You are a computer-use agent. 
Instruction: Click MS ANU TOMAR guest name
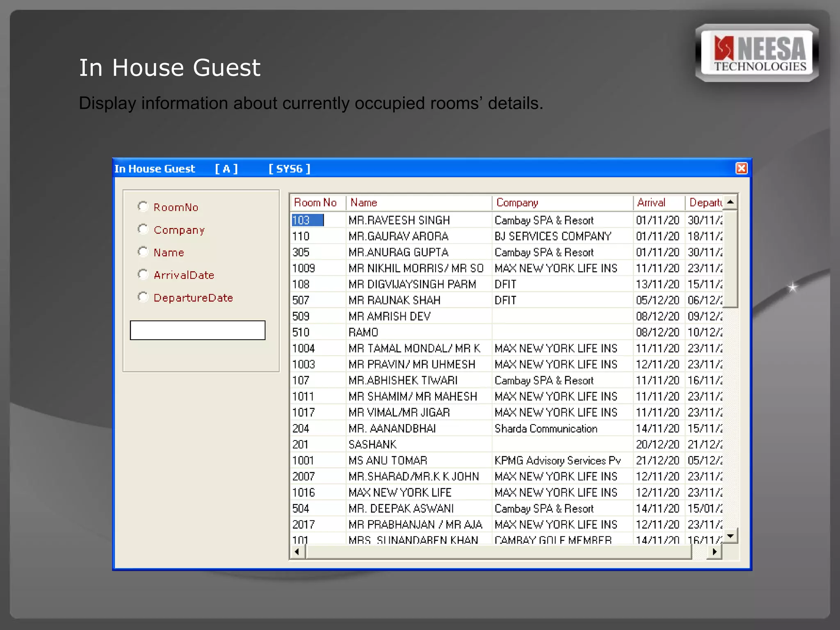click(388, 460)
